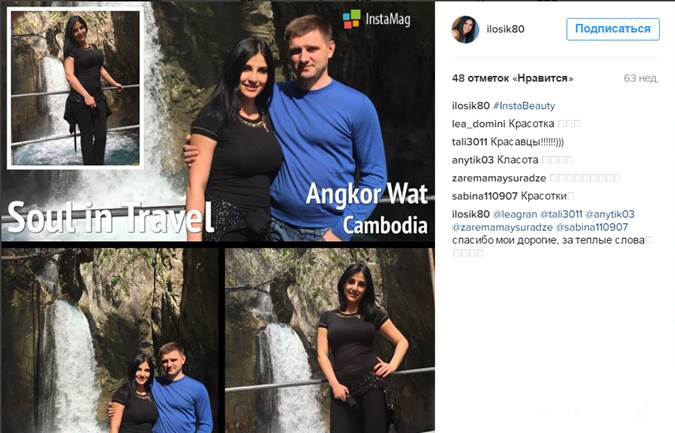
Task: Open commenter lea_domini's profile
Action: [479, 124]
